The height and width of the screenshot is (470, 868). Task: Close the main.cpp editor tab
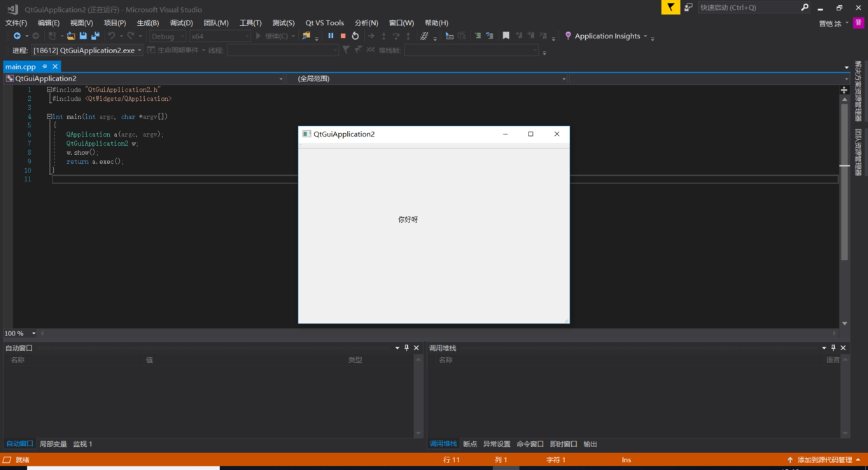[x=55, y=67]
